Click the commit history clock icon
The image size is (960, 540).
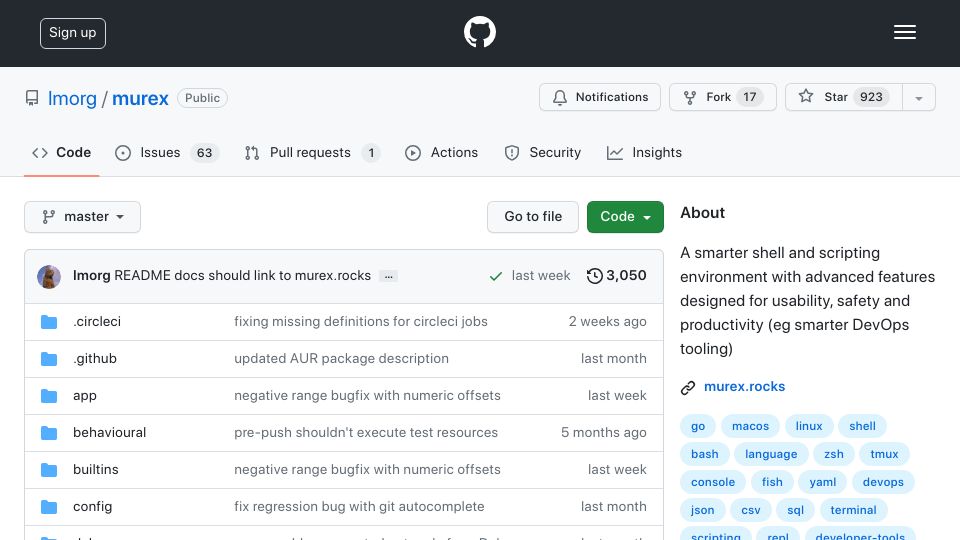click(594, 276)
